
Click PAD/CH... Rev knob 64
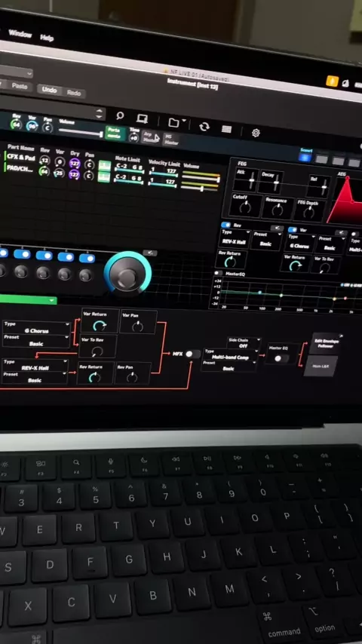point(44,171)
